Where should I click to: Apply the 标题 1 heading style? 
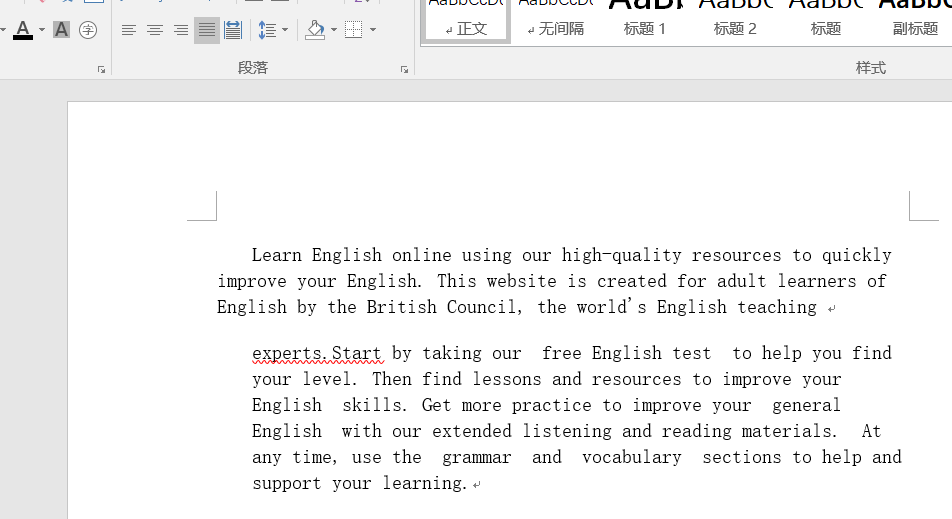pos(645,22)
